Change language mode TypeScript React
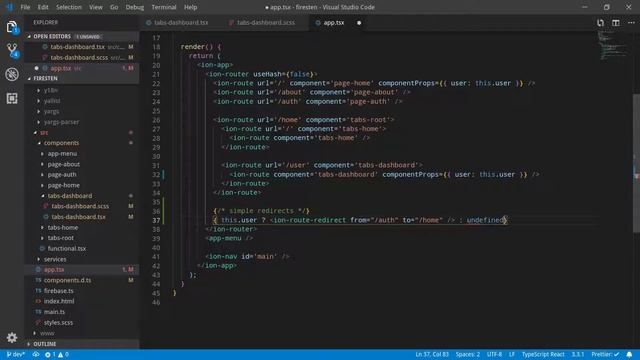Image resolution: width=640 pixels, height=360 pixels. [x=543, y=354]
